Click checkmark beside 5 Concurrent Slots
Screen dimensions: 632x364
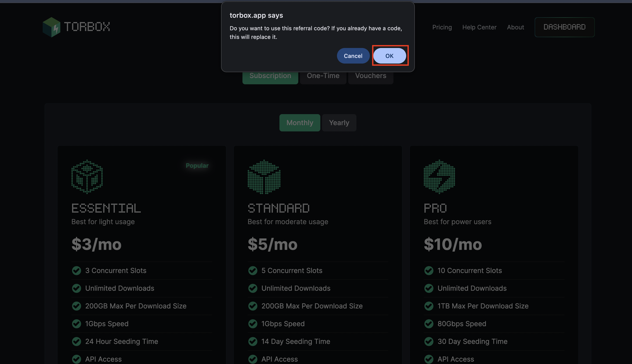[253, 270]
